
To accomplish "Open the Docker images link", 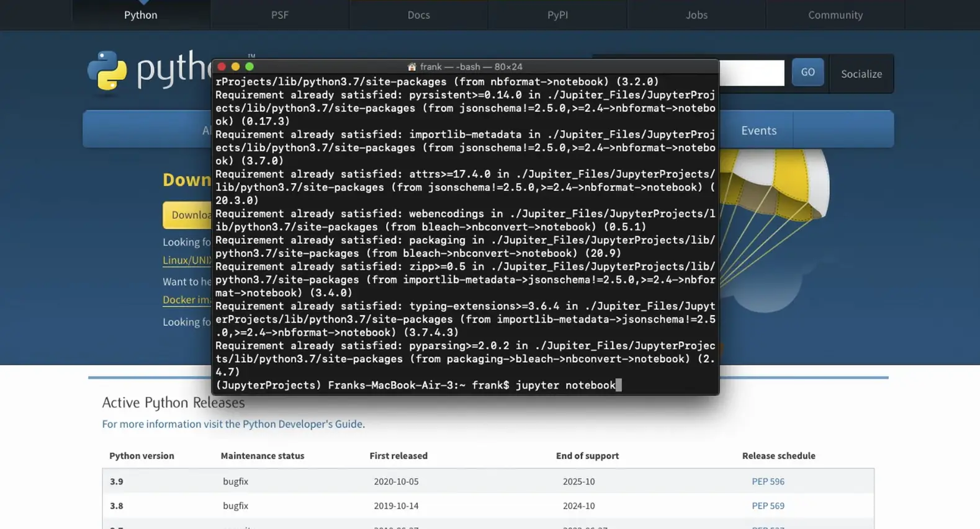I will [187, 300].
